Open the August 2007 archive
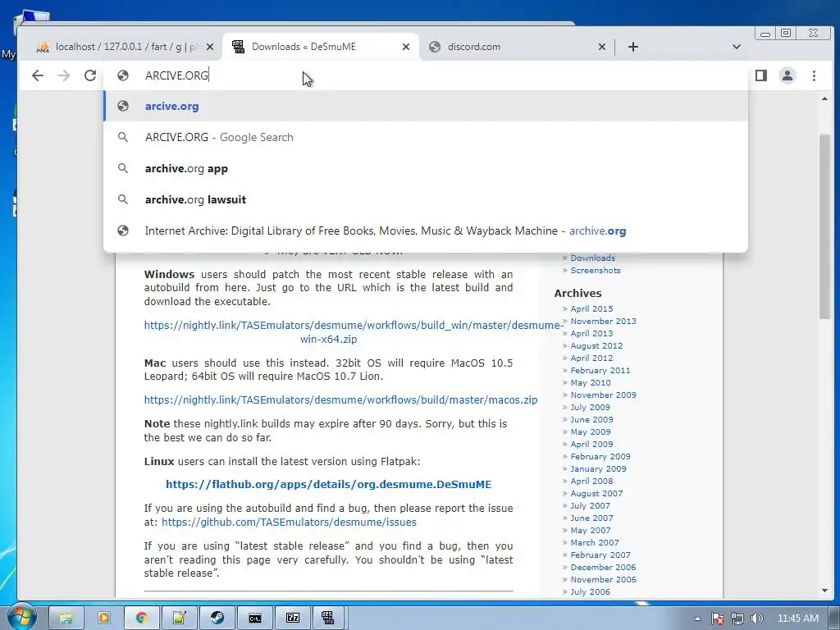840x630 pixels. pos(596,493)
